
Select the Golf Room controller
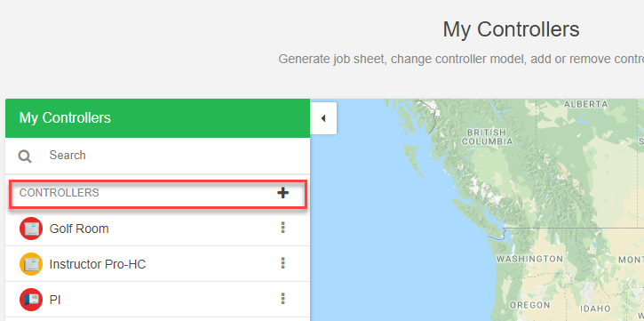(79, 229)
